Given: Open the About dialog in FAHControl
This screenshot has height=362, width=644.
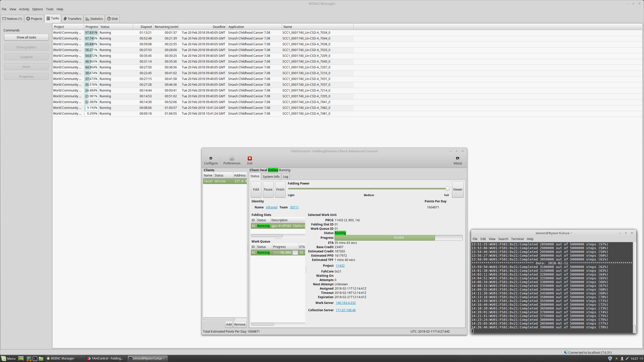Looking at the screenshot, I should pyautogui.click(x=458, y=161).
